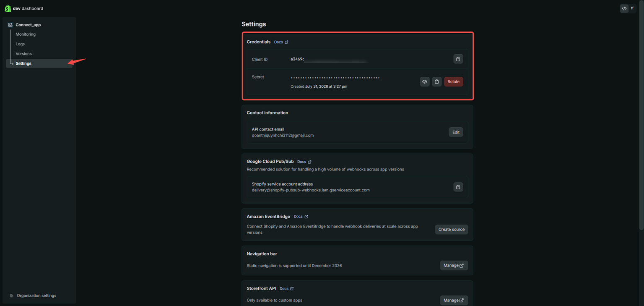Click the "Created July 31, 2026" timestamp
The width and height of the screenshot is (644, 306).
tap(319, 86)
